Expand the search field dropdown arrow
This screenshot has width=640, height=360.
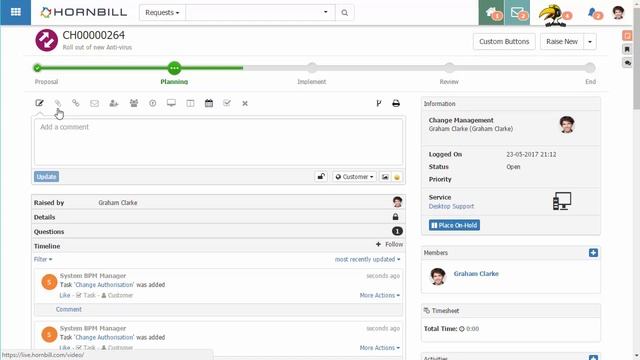[x=325, y=12]
